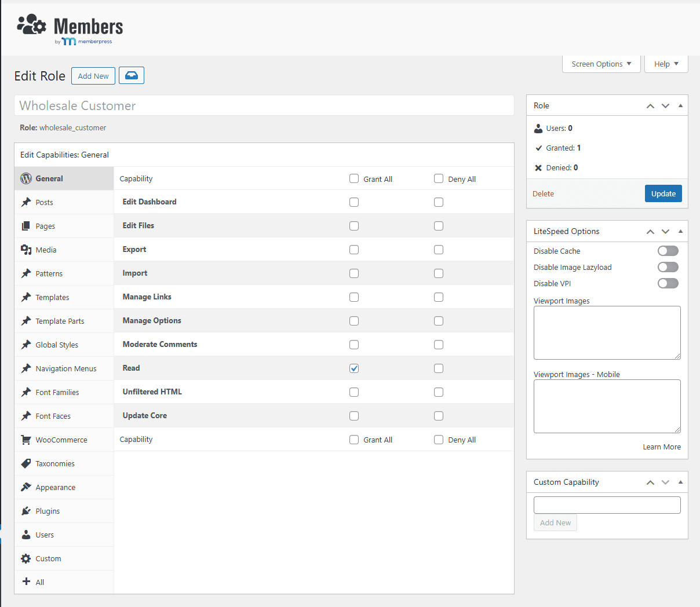Enable the Disable Cache toggle
Viewport: 700px width, 607px height.
pos(668,251)
